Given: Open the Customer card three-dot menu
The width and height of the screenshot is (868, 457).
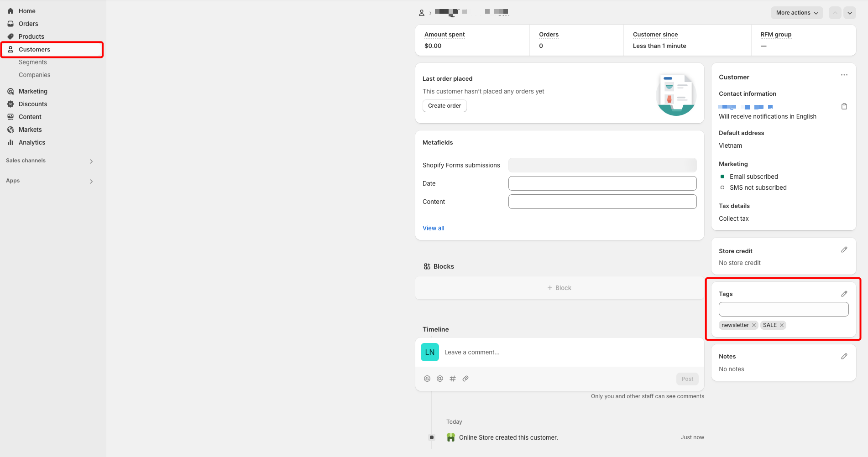Looking at the screenshot, I should coord(844,75).
